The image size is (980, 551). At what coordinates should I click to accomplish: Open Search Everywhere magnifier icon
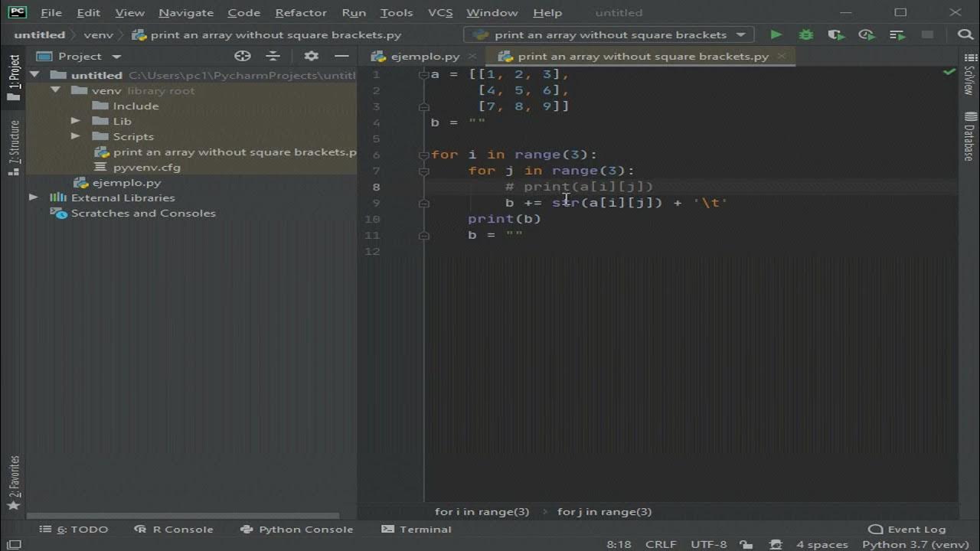point(965,34)
